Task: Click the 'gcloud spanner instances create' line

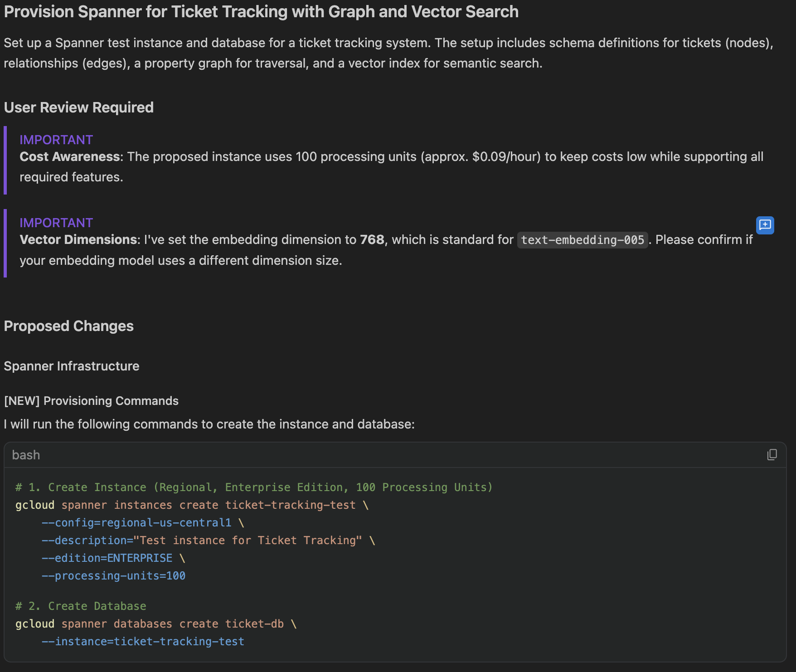Action: pos(192,505)
